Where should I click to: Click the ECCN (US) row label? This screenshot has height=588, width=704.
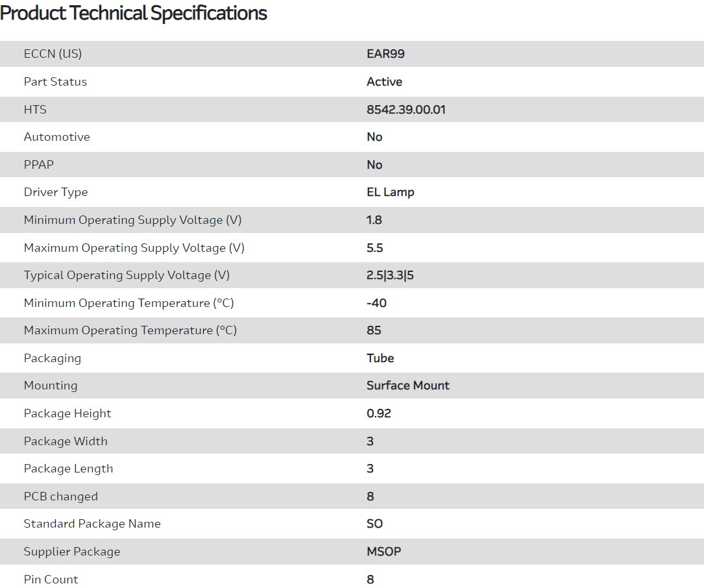coord(53,54)
